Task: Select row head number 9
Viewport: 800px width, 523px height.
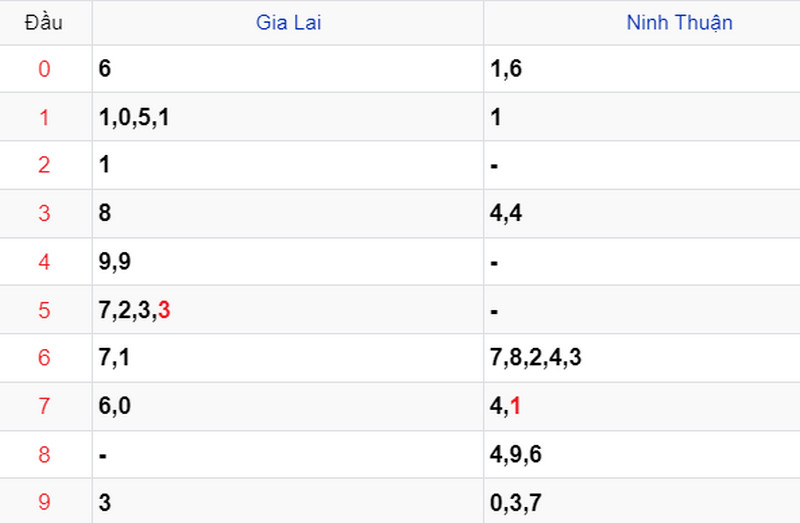Action: [x=44, y=502]
